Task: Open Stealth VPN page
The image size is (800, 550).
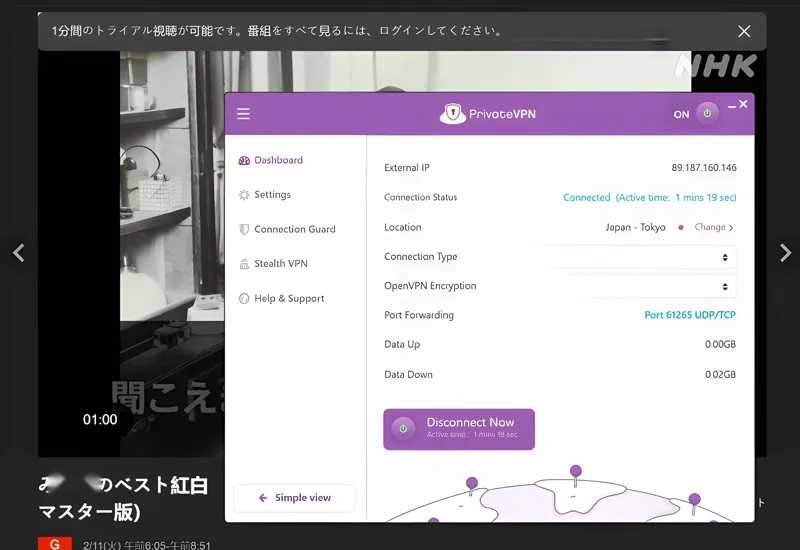Action: pos(273,264)
